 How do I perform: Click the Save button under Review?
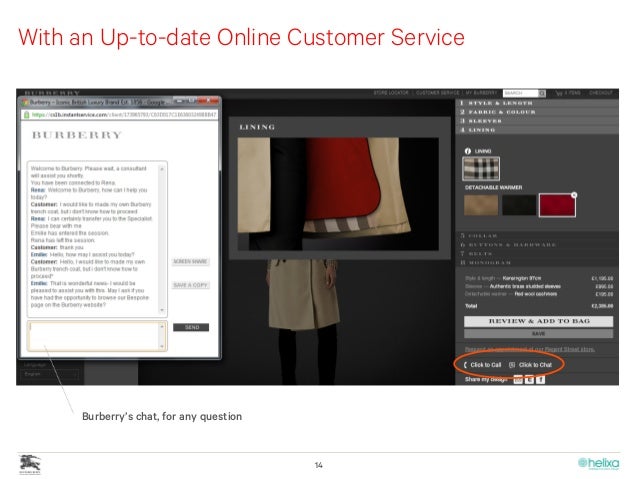(539, 334)
